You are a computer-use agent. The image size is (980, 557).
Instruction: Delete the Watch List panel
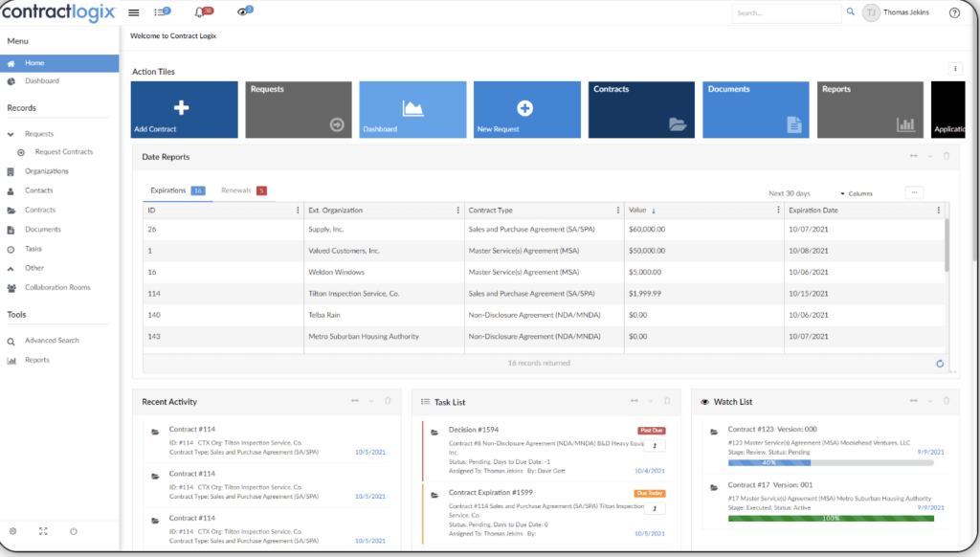tap(947, 401)
